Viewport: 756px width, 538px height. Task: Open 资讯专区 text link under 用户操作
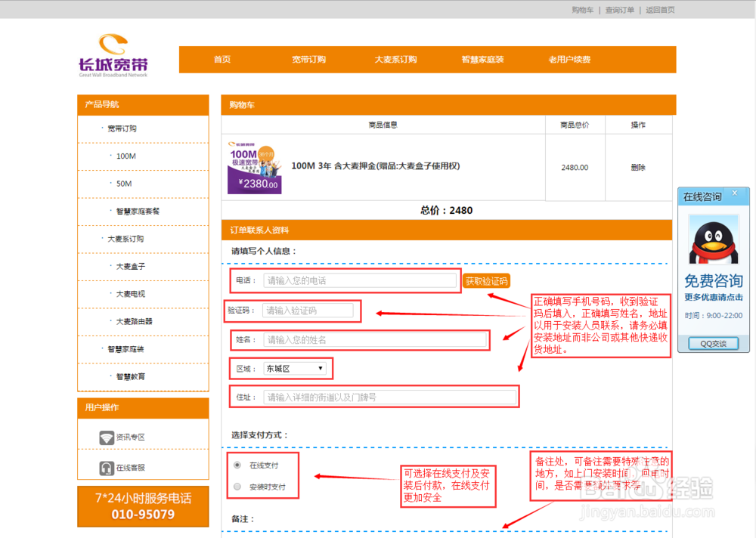131,438
